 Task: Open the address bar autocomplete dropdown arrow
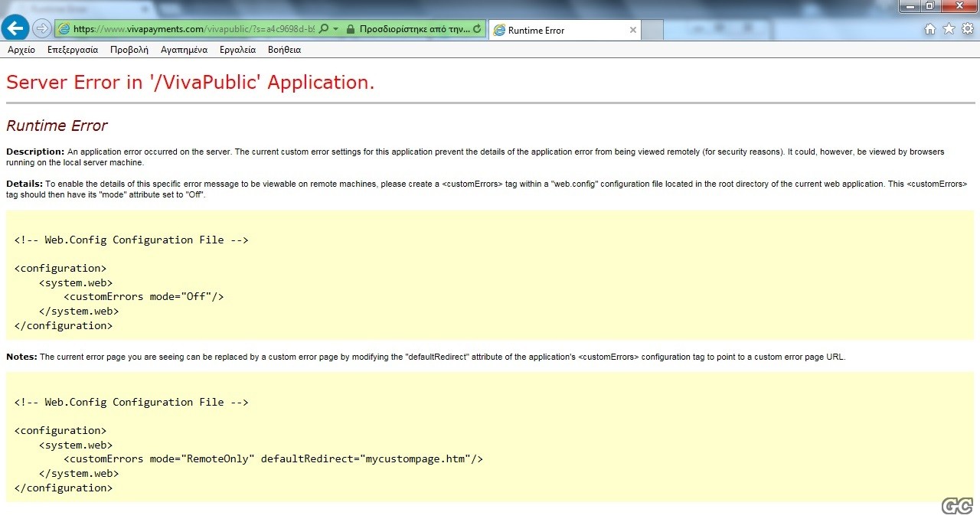[x=335, y=29]
